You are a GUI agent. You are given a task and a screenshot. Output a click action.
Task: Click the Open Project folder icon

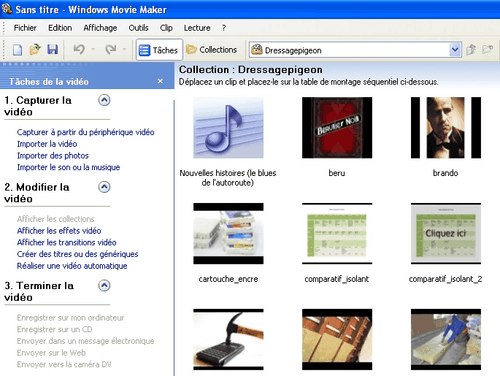[x=35, y=50]
